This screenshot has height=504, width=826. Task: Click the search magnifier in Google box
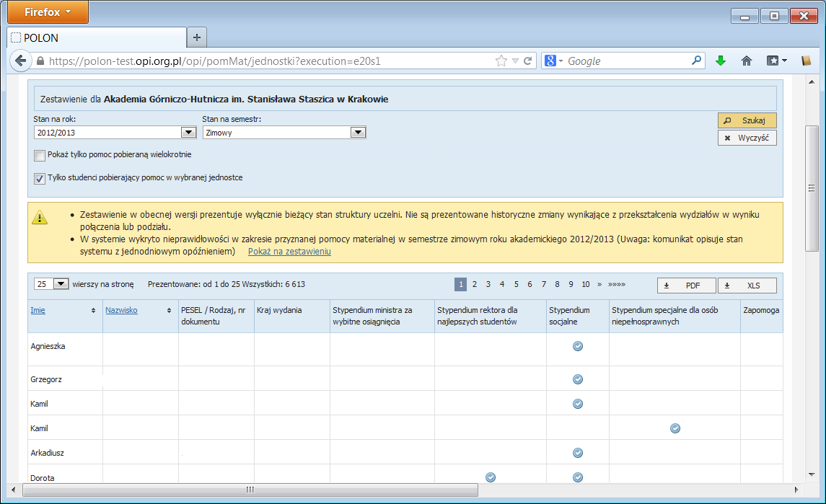pyautogui.click(x=696, y=61)
